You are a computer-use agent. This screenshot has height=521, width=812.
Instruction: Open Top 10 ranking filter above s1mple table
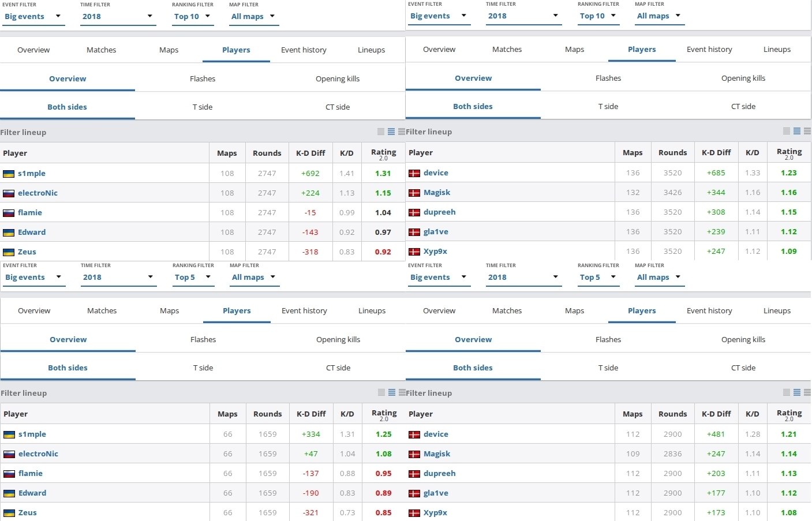click(193, 17)
